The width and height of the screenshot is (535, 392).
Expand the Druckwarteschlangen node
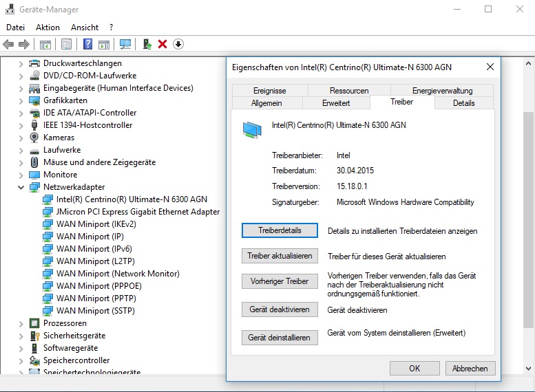(x=21, y=64)
